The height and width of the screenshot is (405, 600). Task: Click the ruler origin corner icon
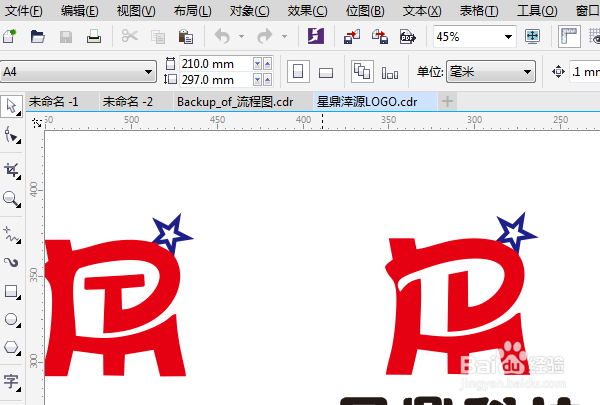pyautogui.click(x=37, y=122)
